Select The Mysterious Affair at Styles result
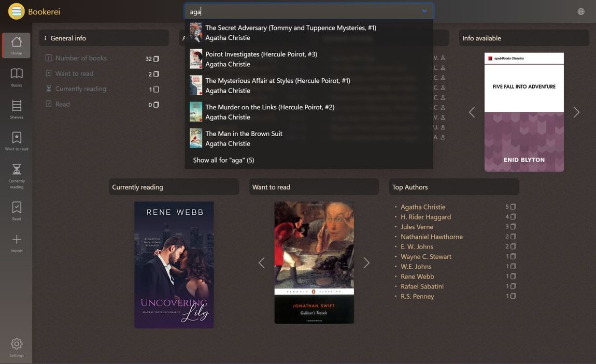Screen dimensions: 596x364 pyautogui.click(x=309, y=85)
